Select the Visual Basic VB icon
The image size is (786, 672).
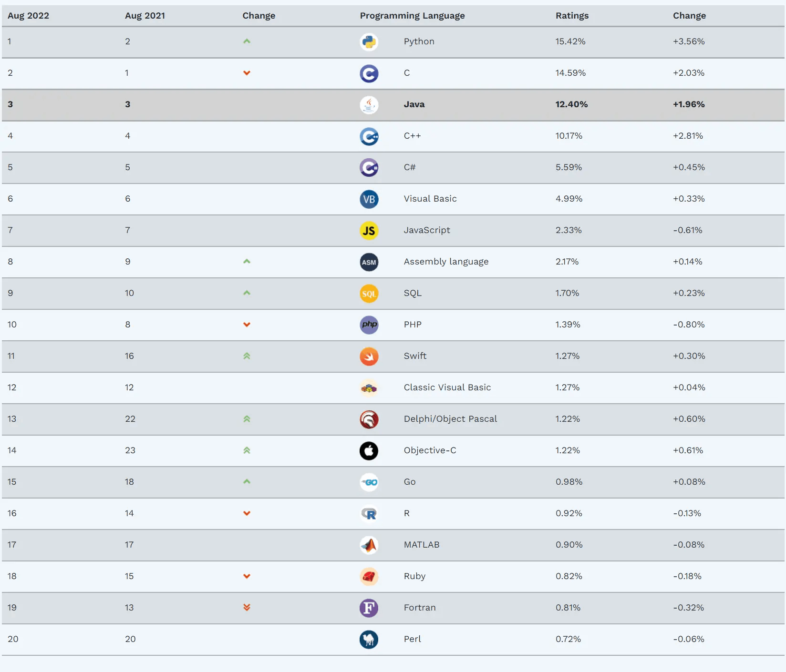(x=369, y=199)
